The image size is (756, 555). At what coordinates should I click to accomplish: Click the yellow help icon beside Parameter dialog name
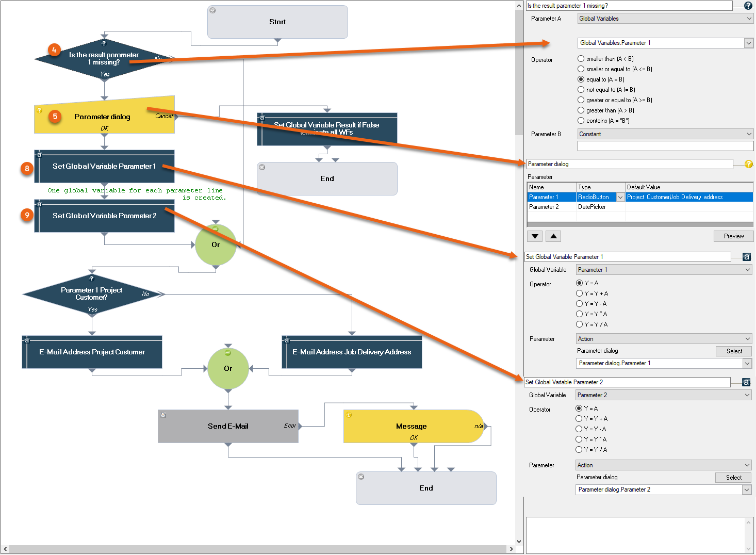[x=748, y=164]
